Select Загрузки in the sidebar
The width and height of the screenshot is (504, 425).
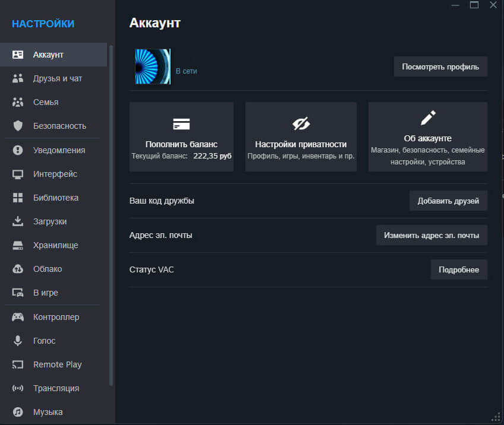point(53,221)
